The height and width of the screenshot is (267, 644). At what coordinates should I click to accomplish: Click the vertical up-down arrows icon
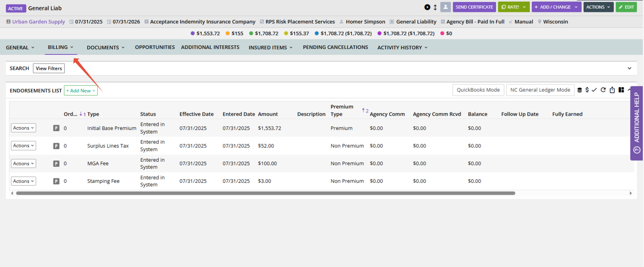(x=435, y=7)
